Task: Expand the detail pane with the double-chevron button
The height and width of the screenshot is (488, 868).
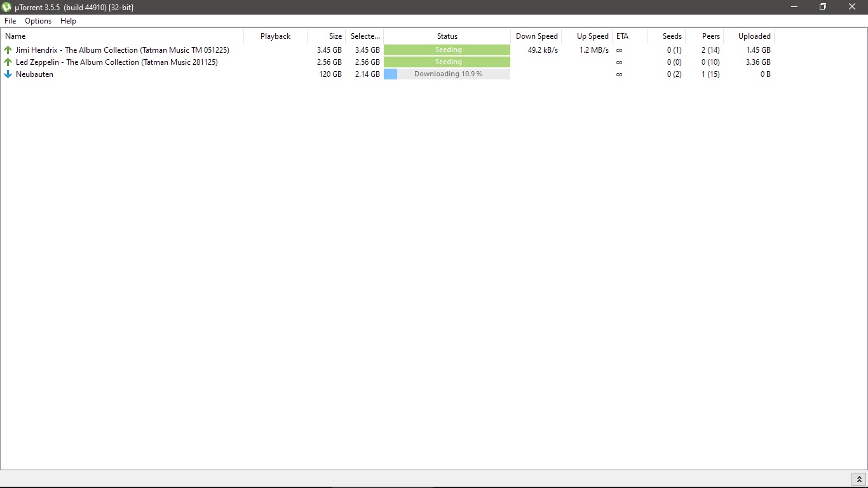Action: pyautogui.click(x=858, y=479)
